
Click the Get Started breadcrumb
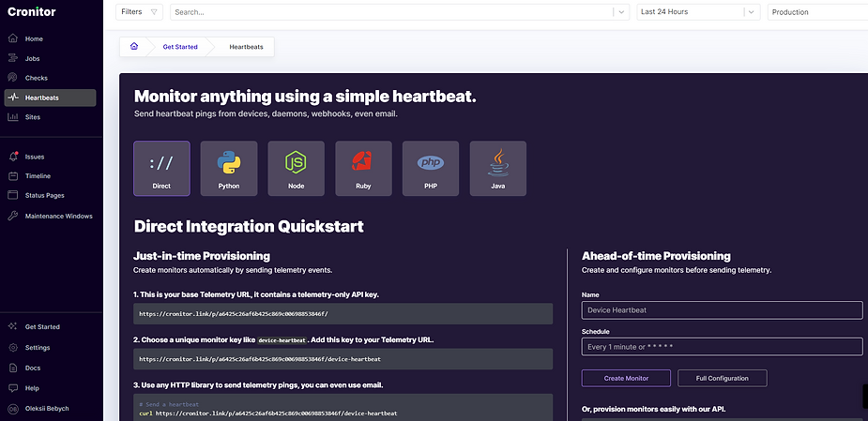coord(180,47)
